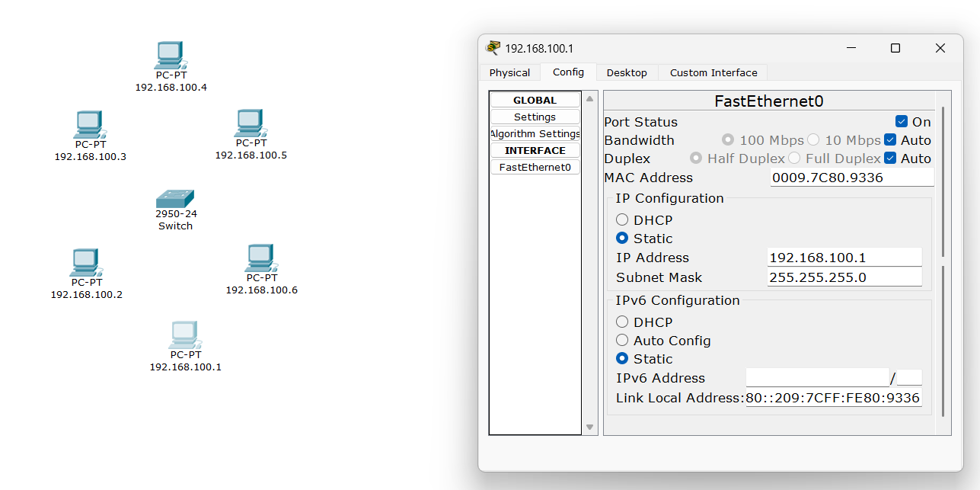Open the Physical tab
Image resolution: width=980 pixels, height=490 pixels.
pos(509,73)
